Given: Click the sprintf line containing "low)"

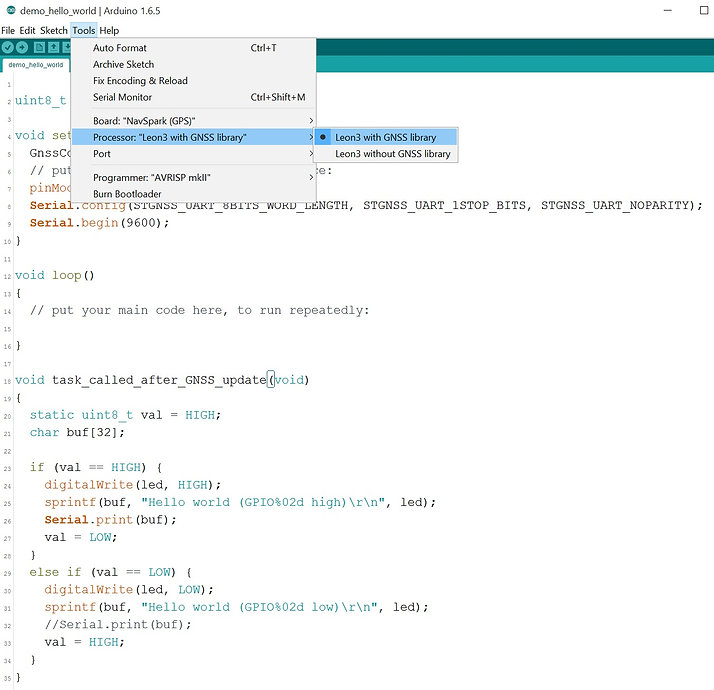Looking at the screenshot, I should (x=236, y=607).
